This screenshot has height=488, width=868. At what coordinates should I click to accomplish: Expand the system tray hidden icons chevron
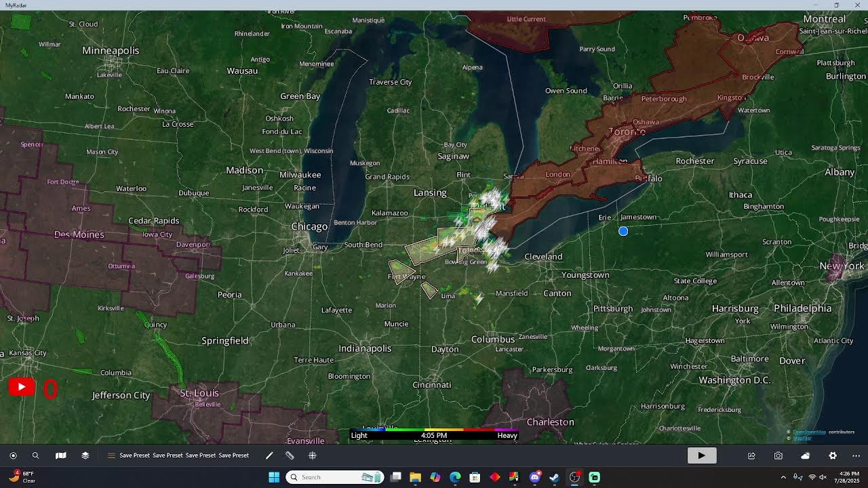(783, 477)
